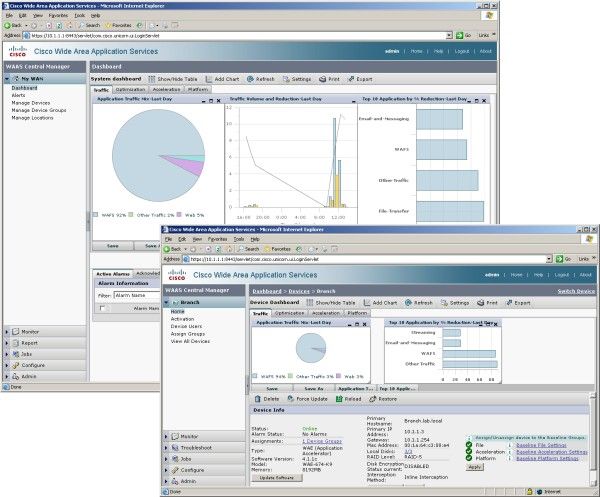Select Platform tab in System dashboard
Viewport: 600px width, 497px height.
(198, 90)
